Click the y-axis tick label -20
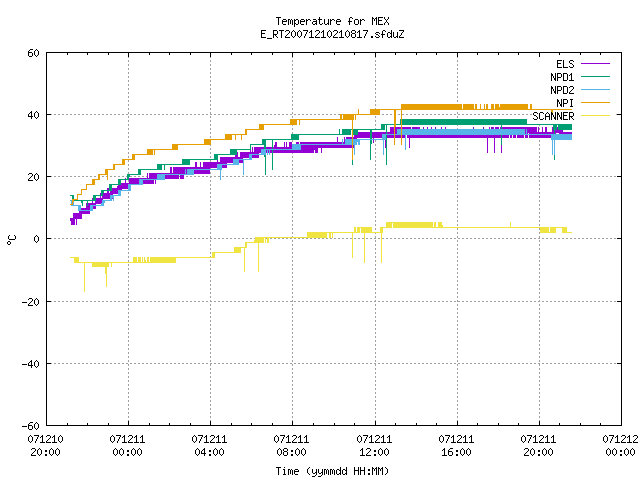 click(31, 302)
